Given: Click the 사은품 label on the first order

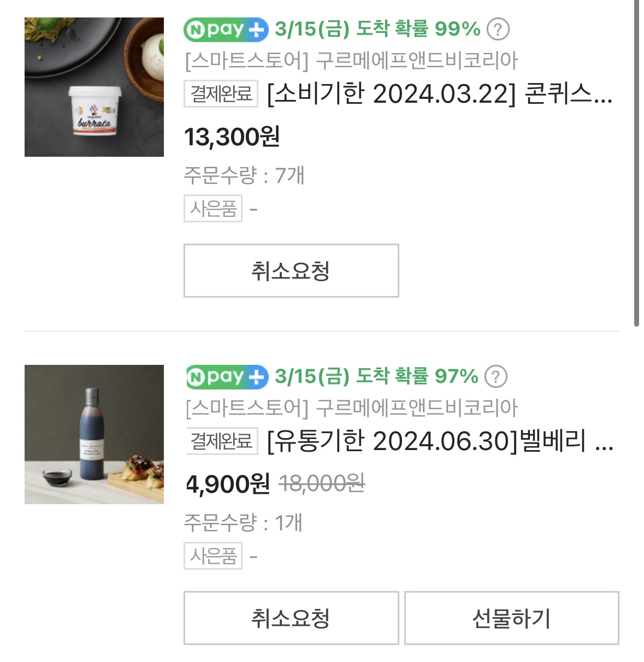Looking at the screenshot, I should (213, 209).
